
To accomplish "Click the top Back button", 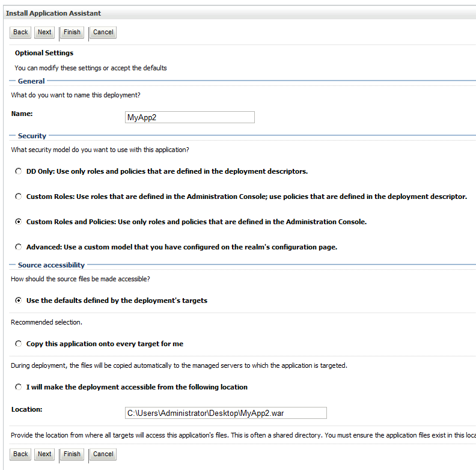I will tap(20, 32).
